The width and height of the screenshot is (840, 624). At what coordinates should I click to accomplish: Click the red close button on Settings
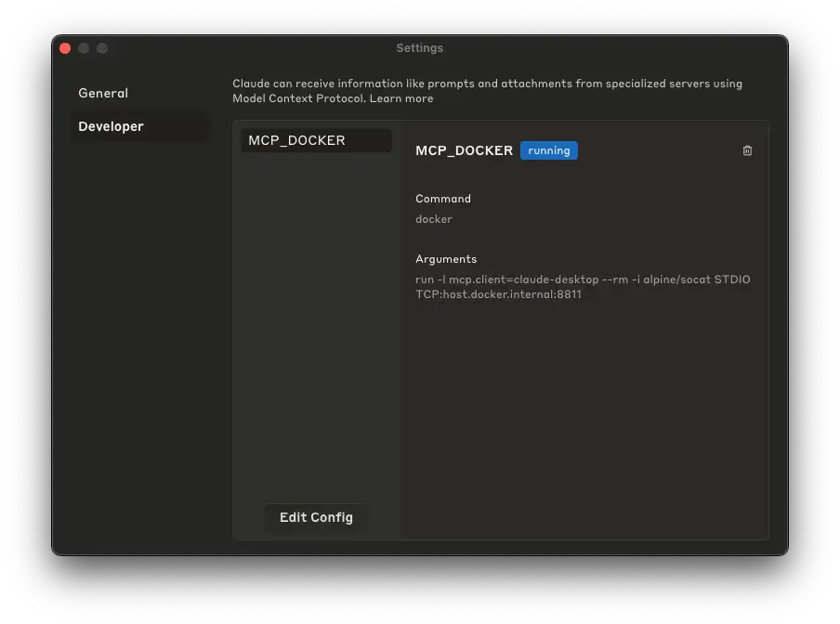tap(64, 47)
